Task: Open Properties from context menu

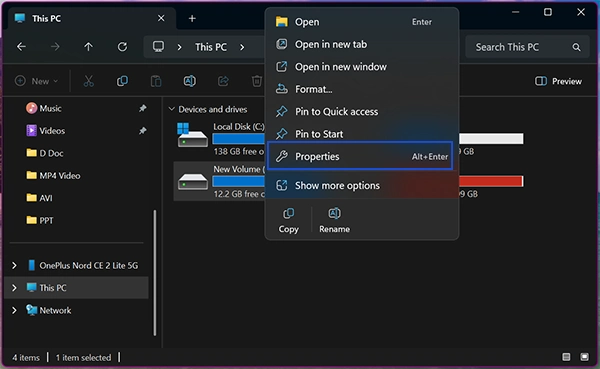Action: pos(360,156)
